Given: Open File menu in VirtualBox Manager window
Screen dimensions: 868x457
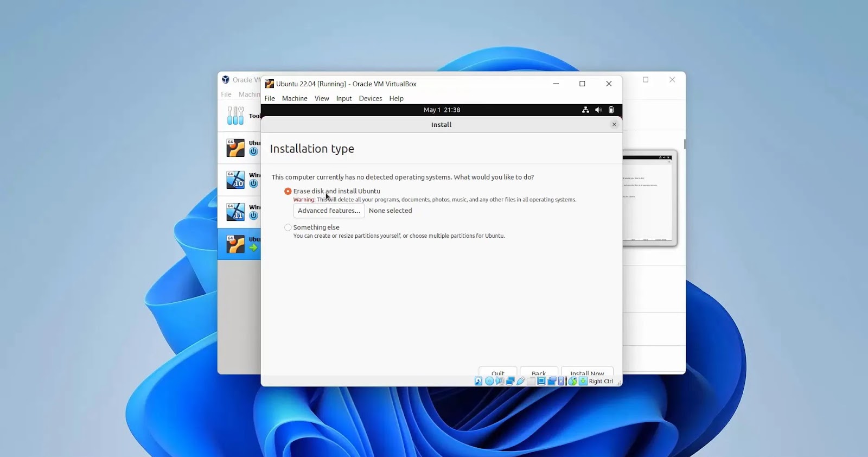Looking at the screenshot, I should [x=226, y=94].
